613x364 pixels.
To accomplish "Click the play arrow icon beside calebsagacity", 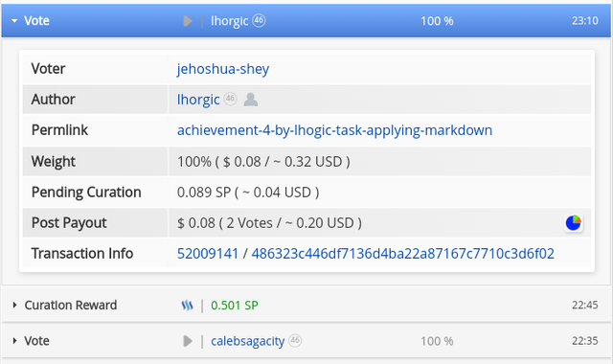I will (188, 341).
